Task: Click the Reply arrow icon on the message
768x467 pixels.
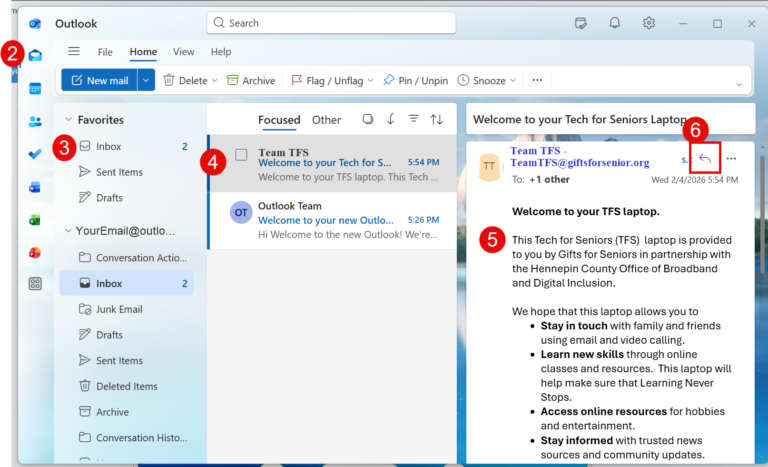Action: point(705,158)
